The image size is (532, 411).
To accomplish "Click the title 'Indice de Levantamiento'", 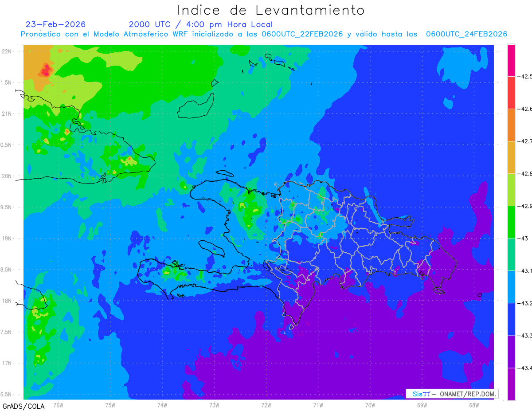I will click(271, 10).
